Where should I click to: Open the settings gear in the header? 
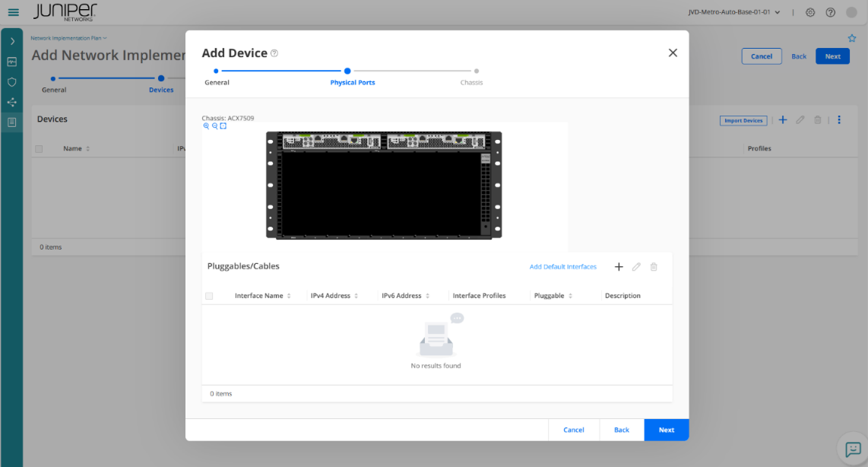click(x=810, y=12)
